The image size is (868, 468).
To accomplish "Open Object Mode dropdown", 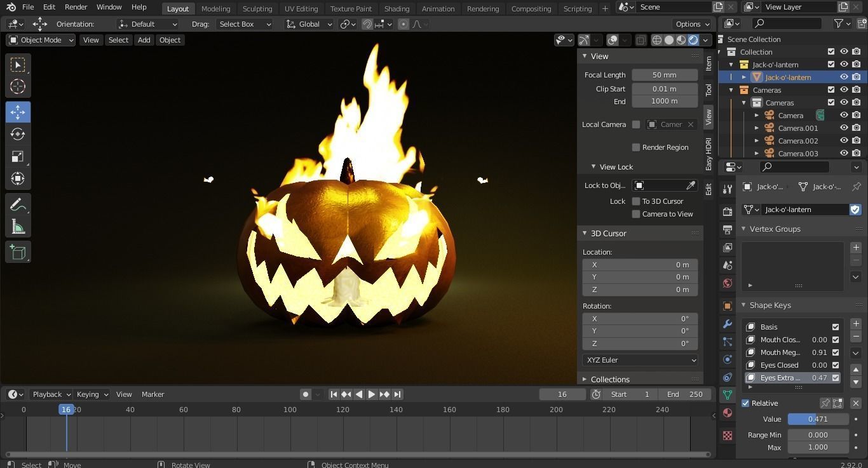I will pos(41,40).
